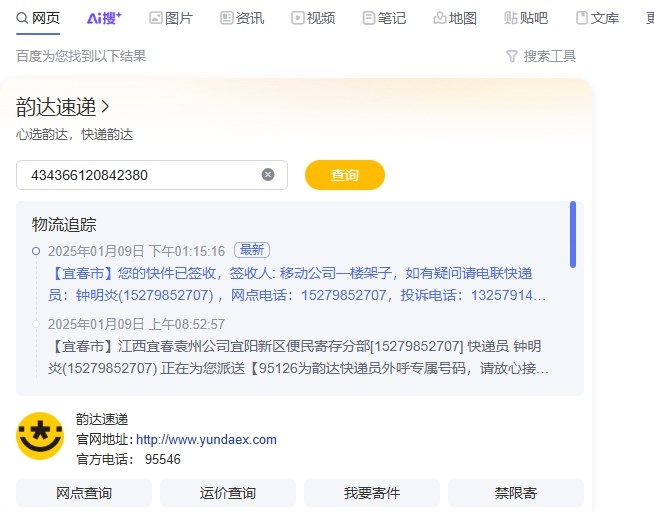Click the Yunda smiley face logo

40,436
